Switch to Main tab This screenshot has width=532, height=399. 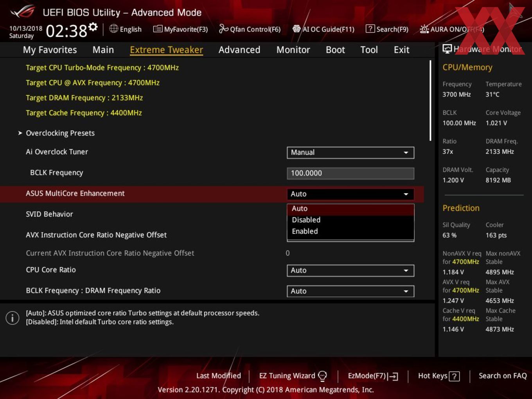pos(103,50)
